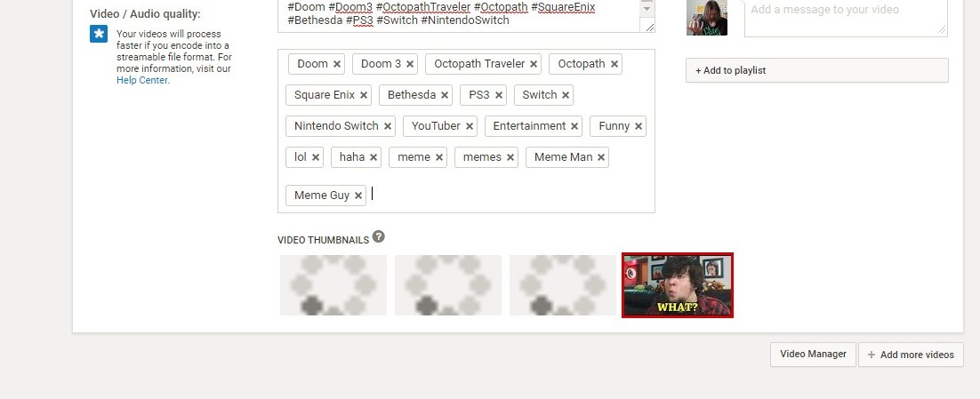Remove the Bethesda tag
Screen dimensions: 980x399
[445, 96]
